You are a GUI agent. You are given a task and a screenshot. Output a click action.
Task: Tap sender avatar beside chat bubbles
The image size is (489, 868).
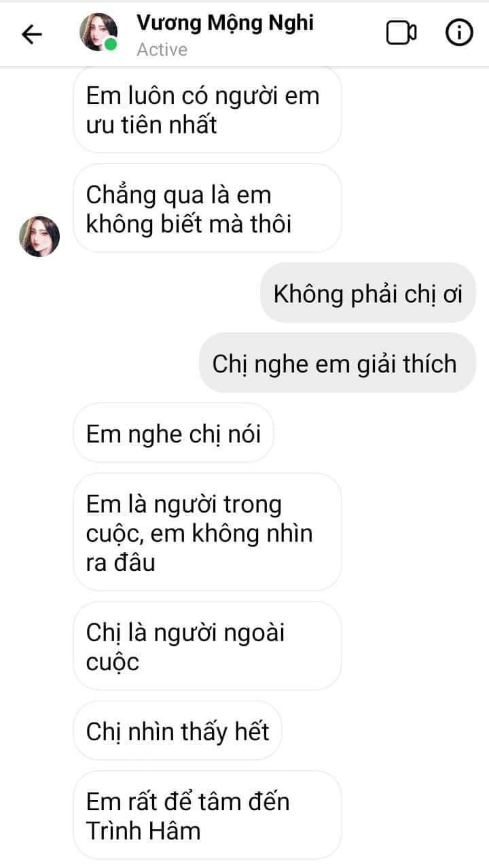click(39, 237)
